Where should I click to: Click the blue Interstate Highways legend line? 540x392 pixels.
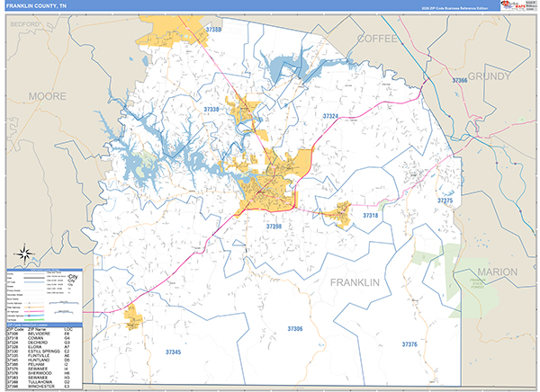(35, 316)
